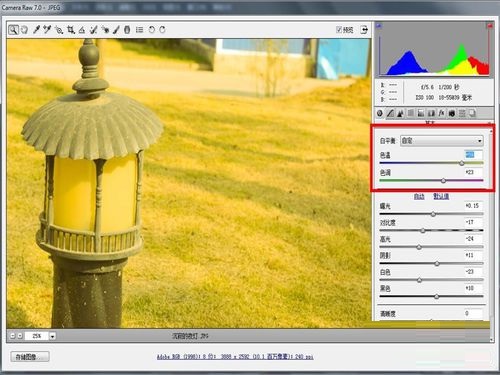
Task: Select the Graduated Filter tool
Action: tap(127, 30)
